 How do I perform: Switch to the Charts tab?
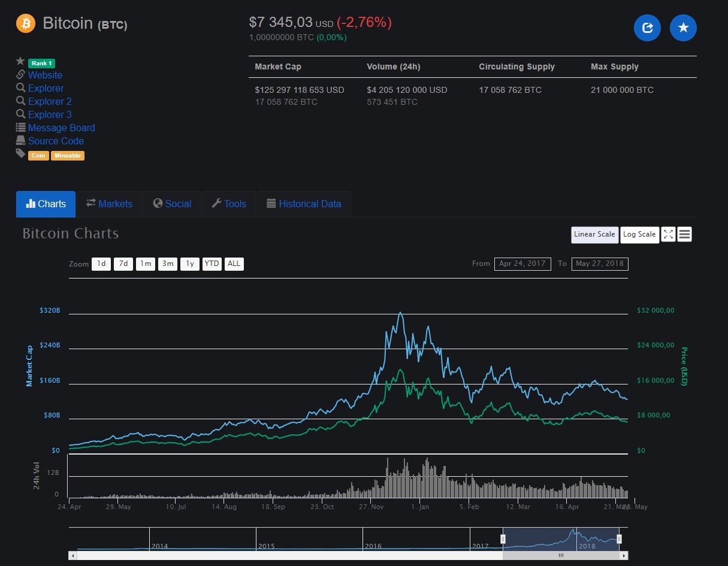pos(46,204)
